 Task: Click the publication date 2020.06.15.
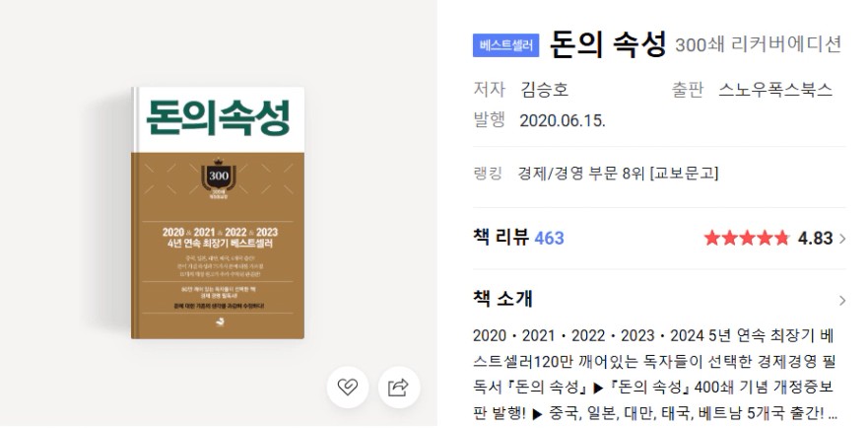pos(563,120)
